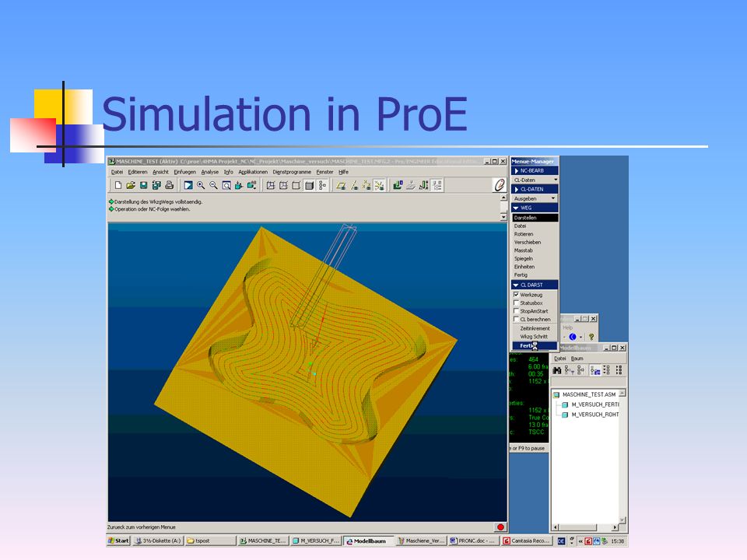Click the Zoom out magnifier icon

tap(213, 185)
